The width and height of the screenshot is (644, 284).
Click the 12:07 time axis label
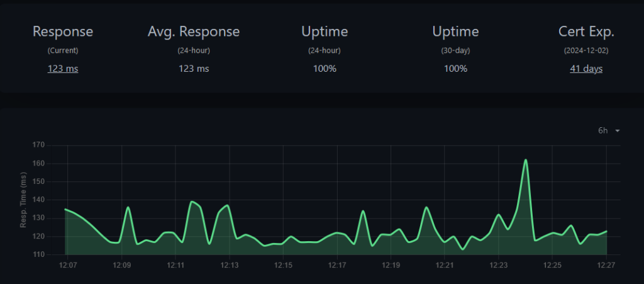(68, 264)
